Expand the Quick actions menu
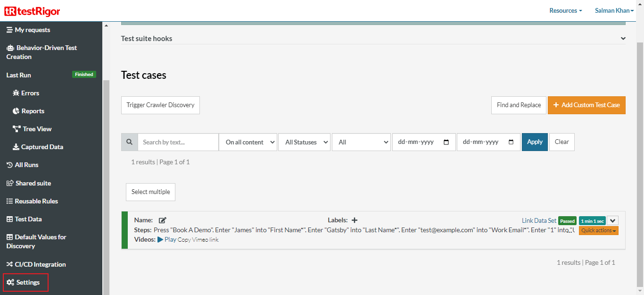The height and width of the screenshot is (295, 644). click(598, 230)
